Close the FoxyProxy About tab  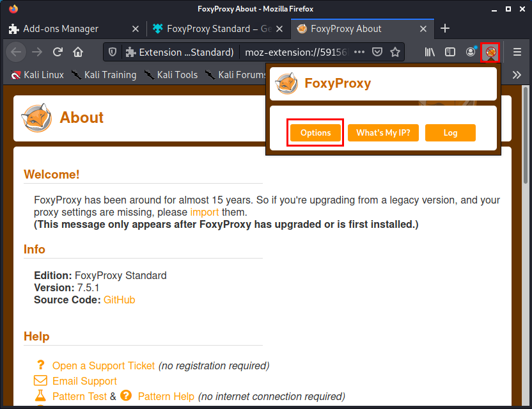(423, 29)
